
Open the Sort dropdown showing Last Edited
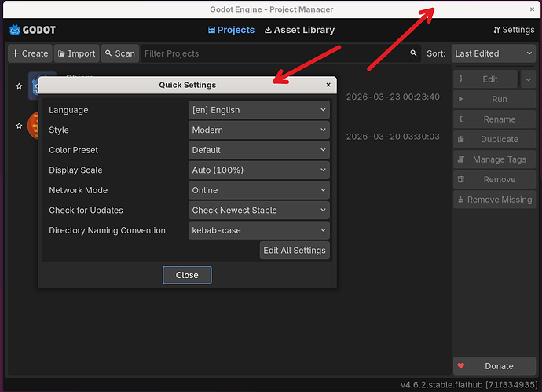(493, 53)
